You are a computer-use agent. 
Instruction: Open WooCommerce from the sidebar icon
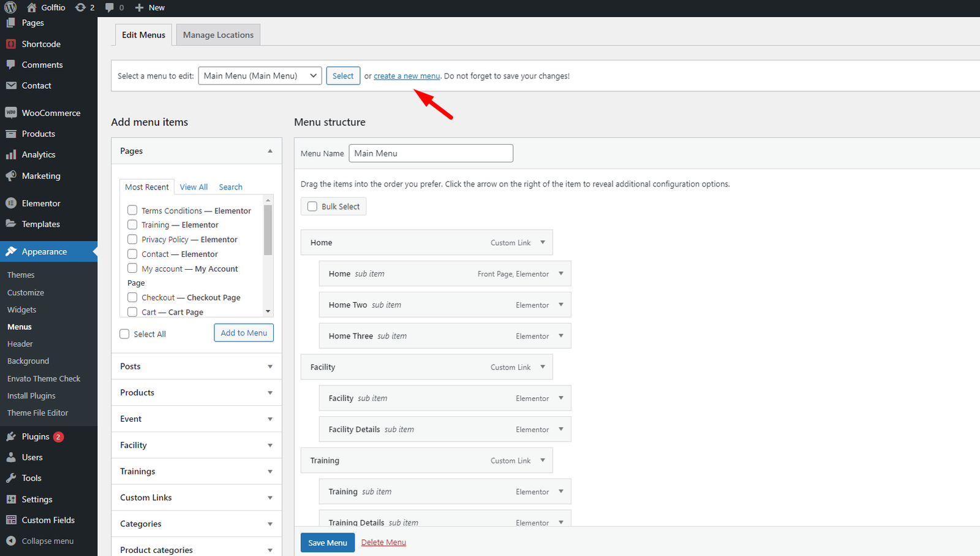point(10,113)
